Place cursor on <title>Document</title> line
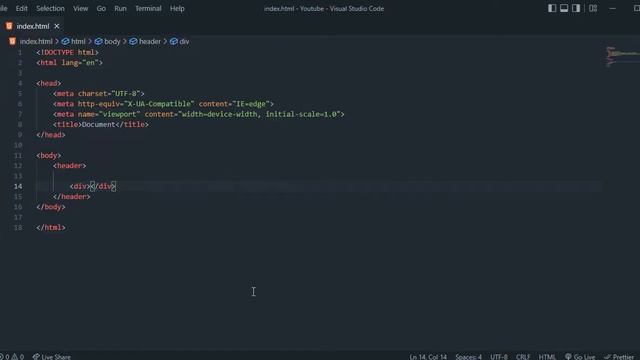The image size is (640, 360). (x=101, y=124)
